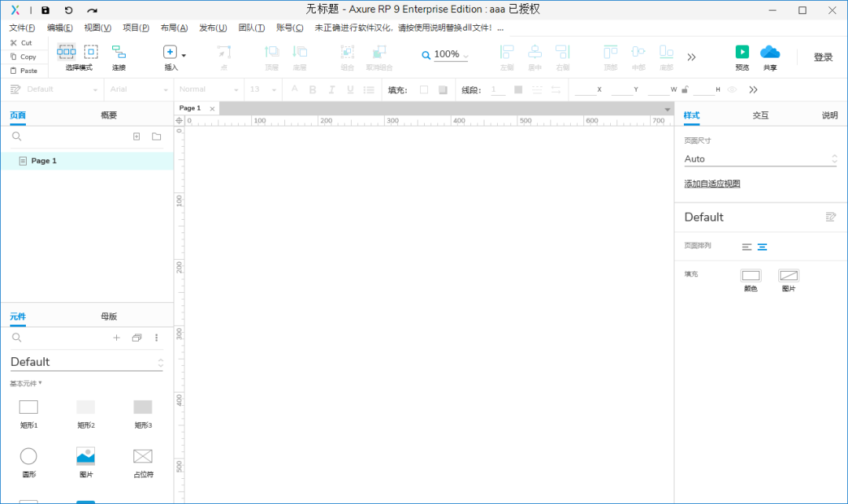Undo the last action
Viewport: 848px width, 504px height.
click(68, 9)
